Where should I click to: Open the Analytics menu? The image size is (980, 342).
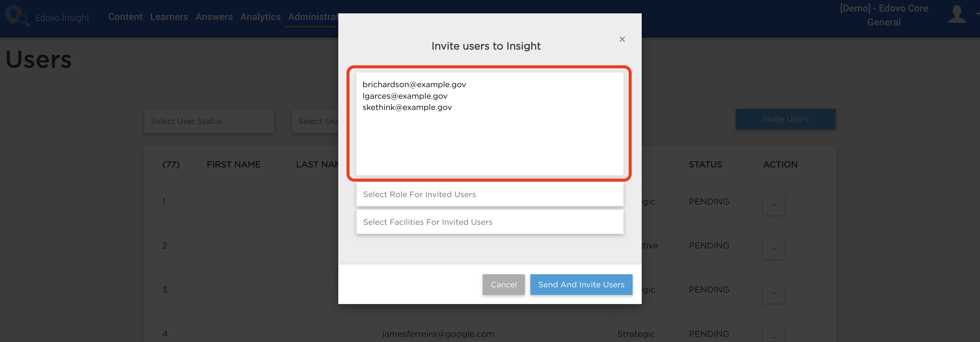coord(260,17)
